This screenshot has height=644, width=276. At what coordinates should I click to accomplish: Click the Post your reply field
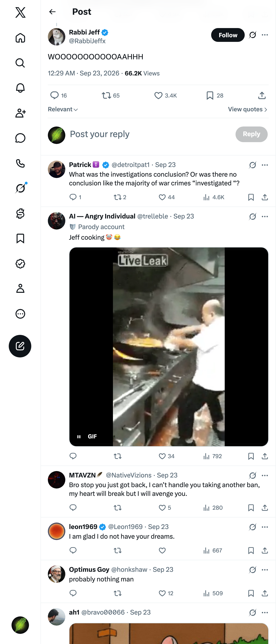click(150, 134)
